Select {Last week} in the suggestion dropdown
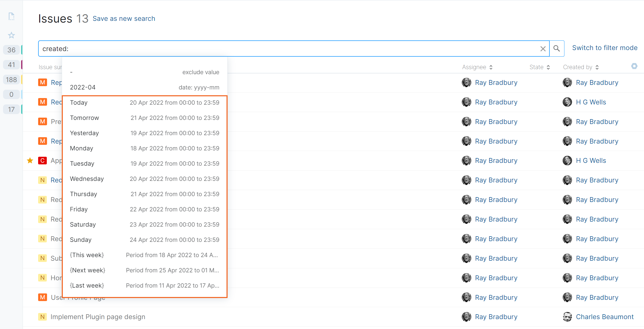This screenshot has width=644, height=329. point(87,285)
